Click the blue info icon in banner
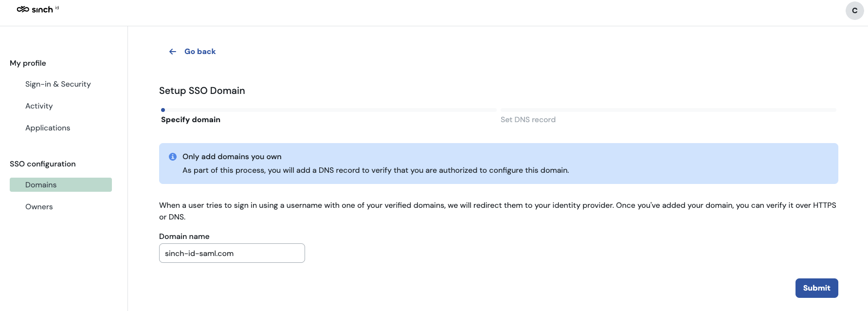This screenshot has height=311, width=868. pyautogui.click(x=173, y=157)
